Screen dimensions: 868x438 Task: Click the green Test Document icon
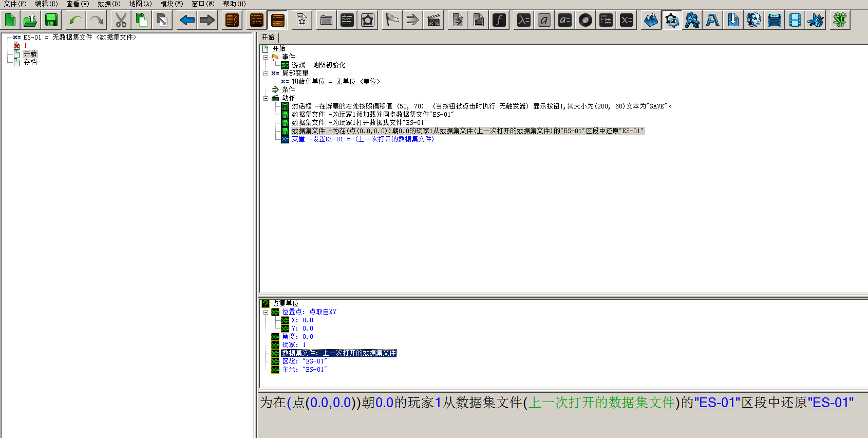coord(840,20)
